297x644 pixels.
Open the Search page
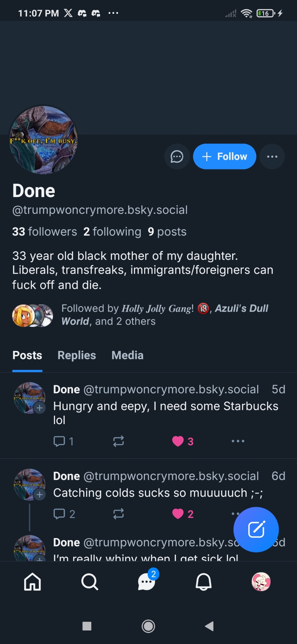tap(89, 582)
